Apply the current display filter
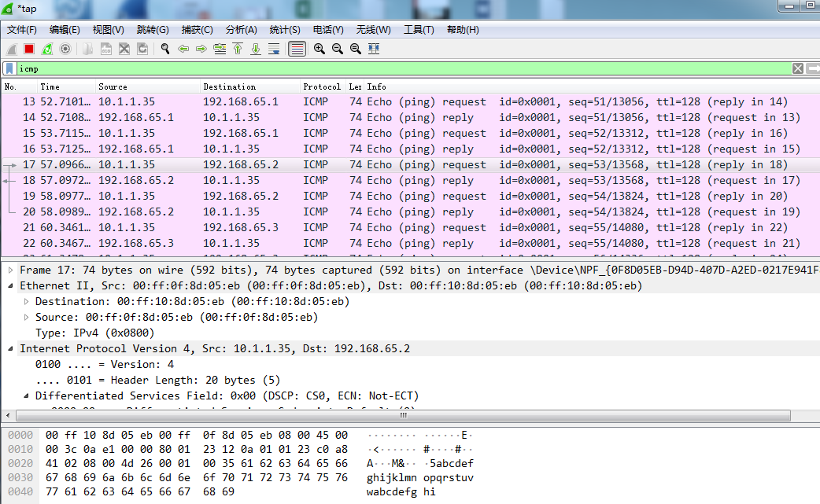Screen dimensions: 820x504 click(813, 68)
